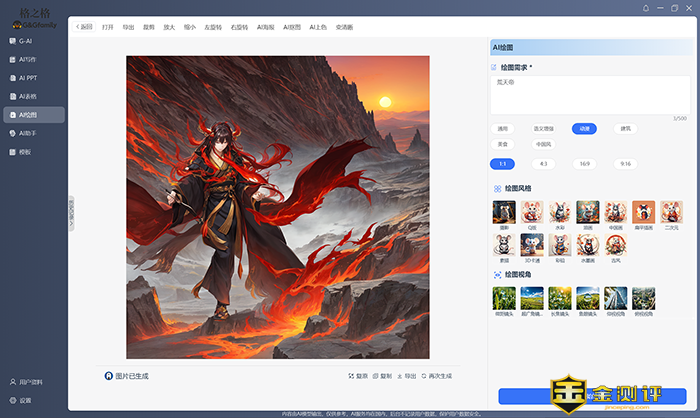Screen dimensions: 700x418
Task: Select the 水彩 style thumbnail
Action: 559,212
